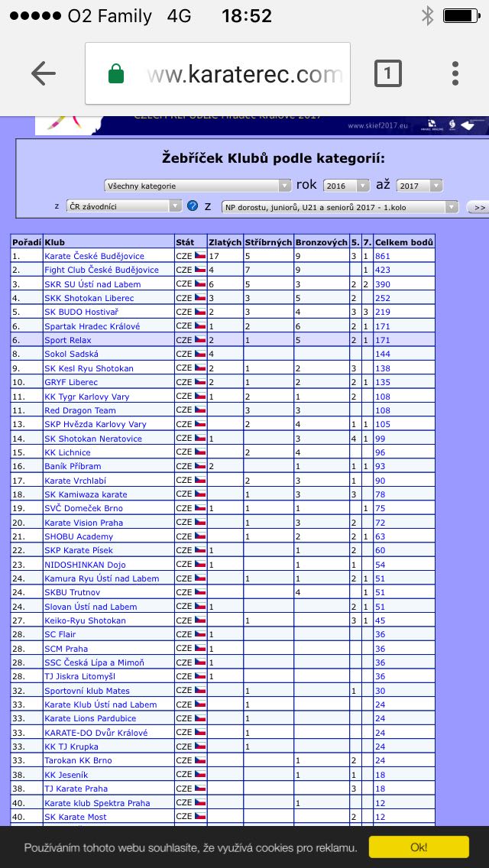Open KARATE-DO Dvůr Králové link
This screenshot has height=868, width=489.
pos(96,733)
